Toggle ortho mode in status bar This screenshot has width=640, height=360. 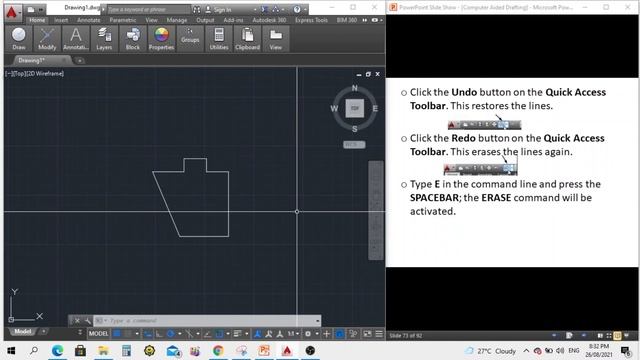click(159, 334)
